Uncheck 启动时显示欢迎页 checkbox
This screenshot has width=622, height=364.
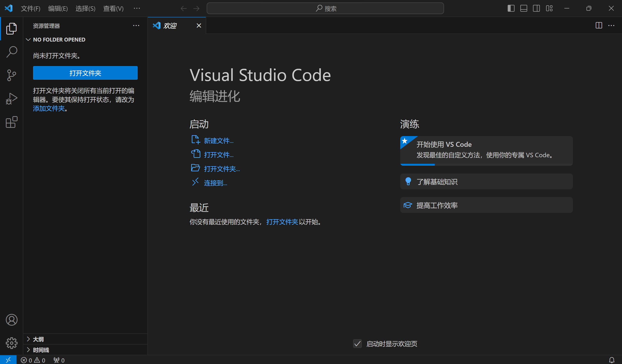pos(357,343)
